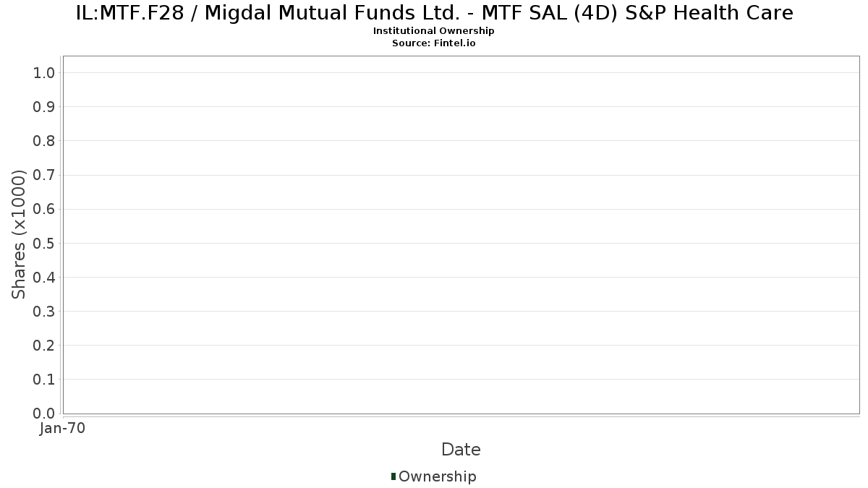868x488 pixels.
Task: Select the 0.7 y-axis tick label
Action: [45, 175]
